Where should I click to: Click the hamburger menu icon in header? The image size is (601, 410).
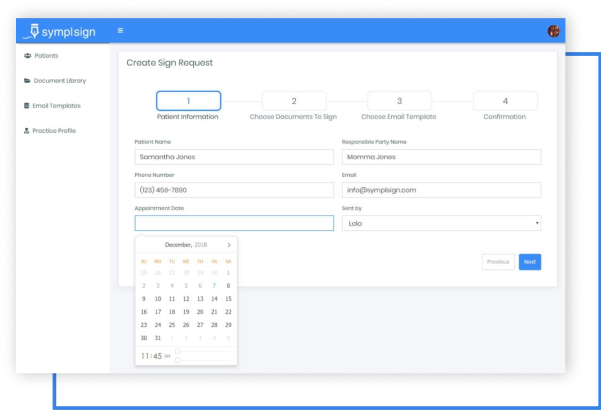(120, 31)
